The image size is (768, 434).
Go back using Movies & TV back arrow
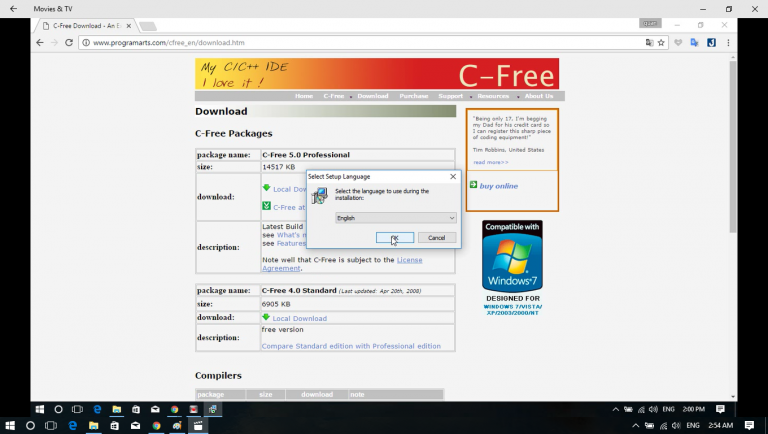tap(13, 9)
